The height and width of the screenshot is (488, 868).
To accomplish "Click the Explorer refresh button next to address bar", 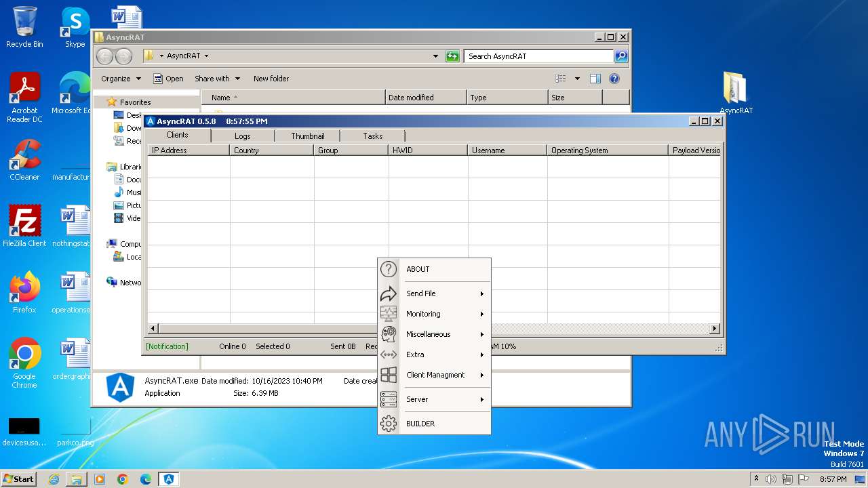I will (x=452, y=56).
